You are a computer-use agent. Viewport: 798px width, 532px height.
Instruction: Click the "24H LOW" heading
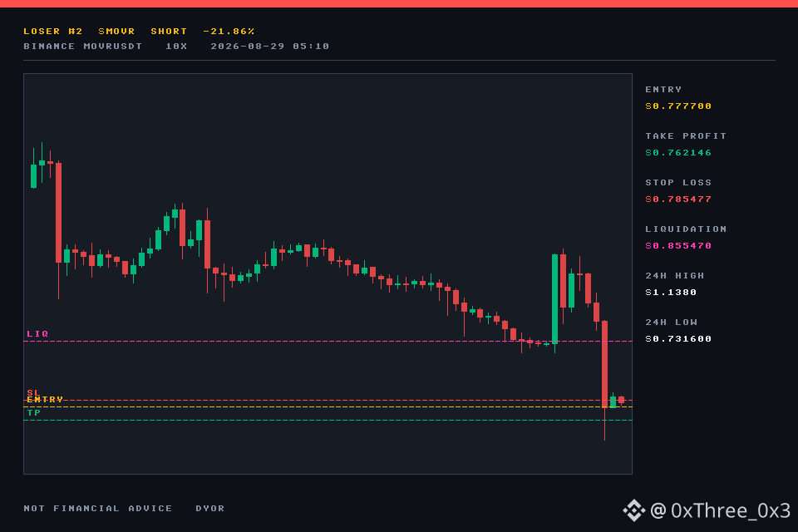click(x=671, y=323)
